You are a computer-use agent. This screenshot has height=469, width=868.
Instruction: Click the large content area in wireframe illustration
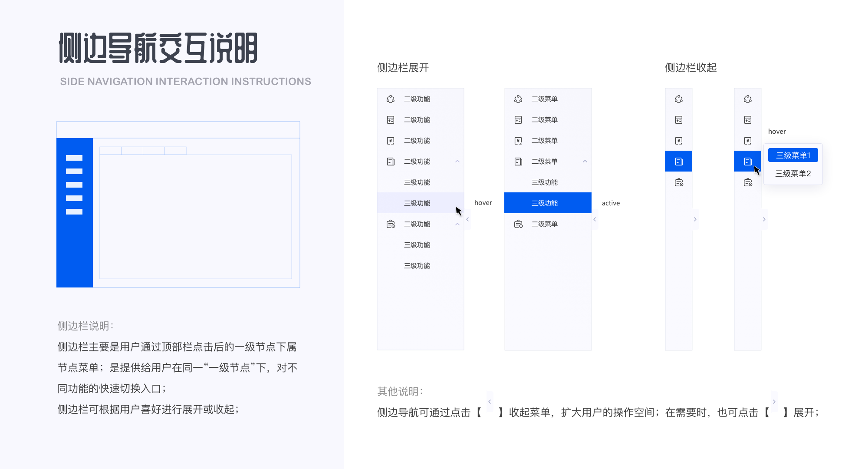(196, 217)
